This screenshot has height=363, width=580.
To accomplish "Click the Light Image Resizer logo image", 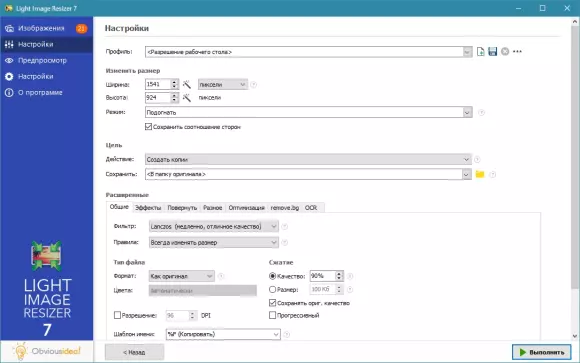I will pos(47,256).
